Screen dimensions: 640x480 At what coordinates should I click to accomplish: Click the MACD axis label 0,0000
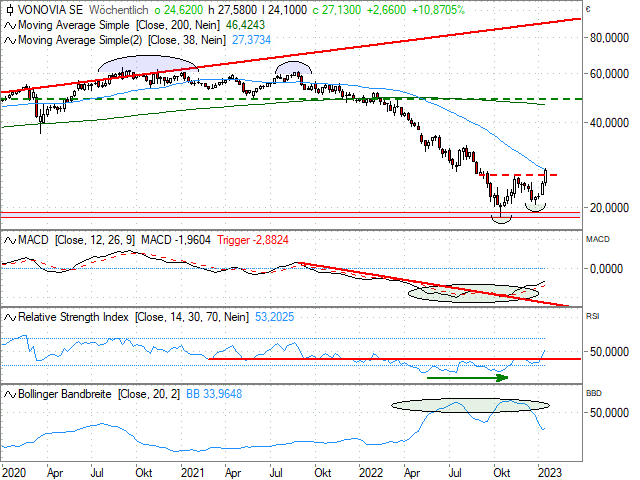pos(607,269)
